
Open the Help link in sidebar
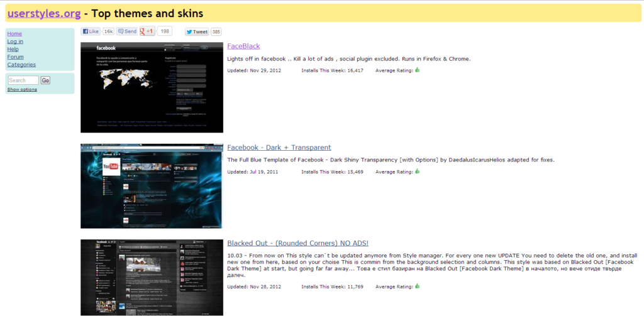[13, 49]
